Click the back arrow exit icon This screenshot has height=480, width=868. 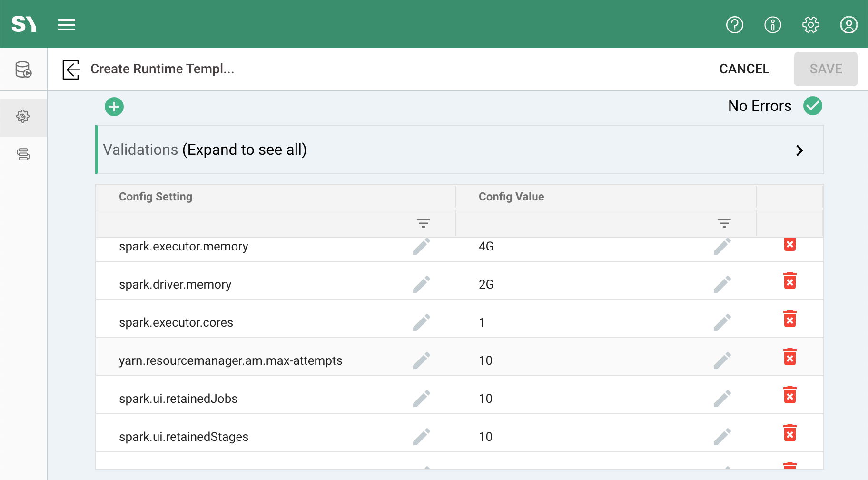point(71,70)
